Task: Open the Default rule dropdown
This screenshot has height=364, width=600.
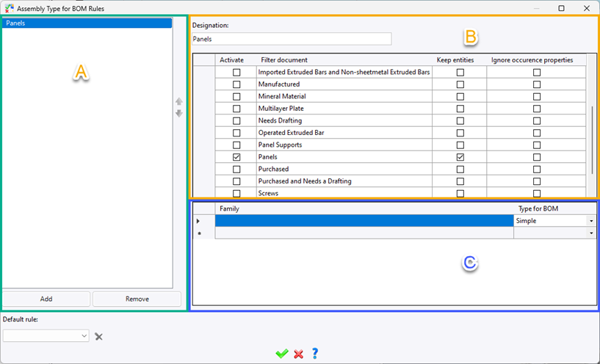Action: 84,335
